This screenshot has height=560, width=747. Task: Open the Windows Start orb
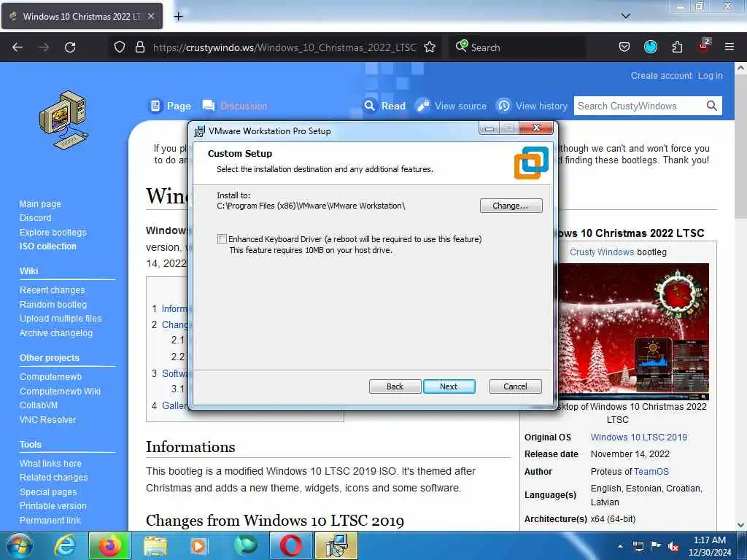(20, 545)
